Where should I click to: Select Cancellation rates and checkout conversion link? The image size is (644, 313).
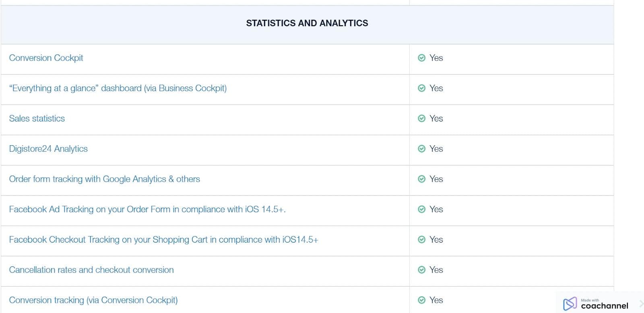pyautogui.click(x=91, y=270)
